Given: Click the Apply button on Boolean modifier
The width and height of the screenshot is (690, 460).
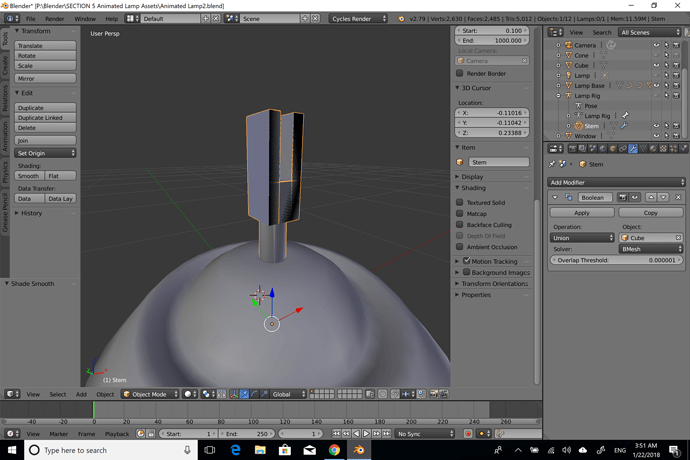Looking at the screenshot, I should coord(582,213).
